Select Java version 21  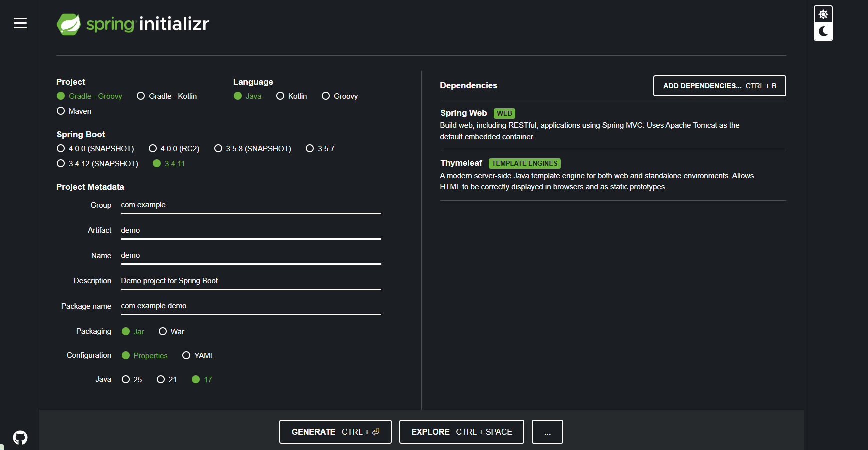[x=167, y=380]
